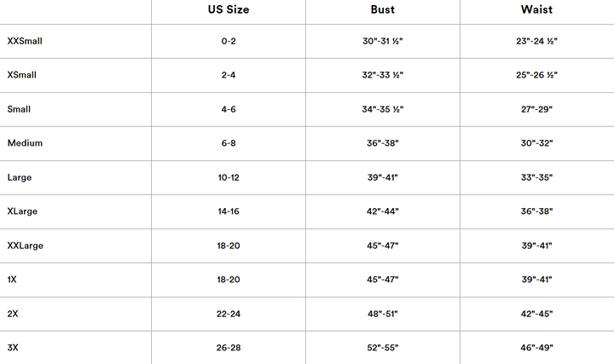
Task: Click the 0-2 US size cell
Action: click(x=228, y=41)
